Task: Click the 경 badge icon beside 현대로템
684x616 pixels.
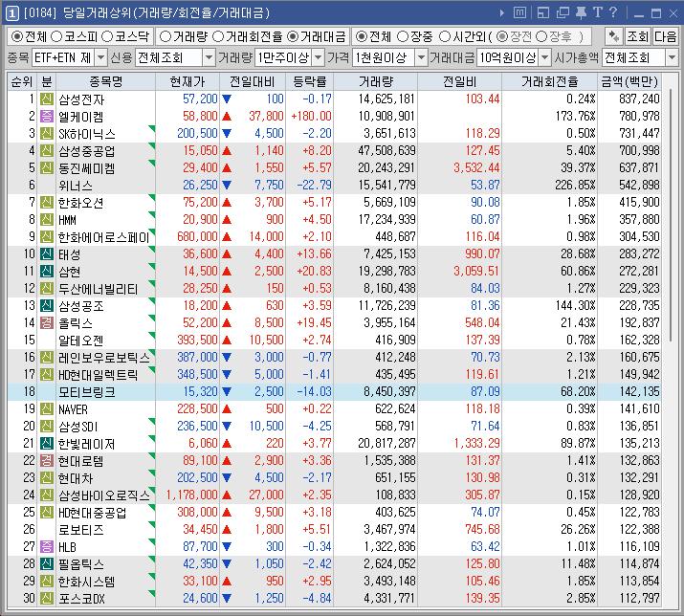Action: [47, 461]
